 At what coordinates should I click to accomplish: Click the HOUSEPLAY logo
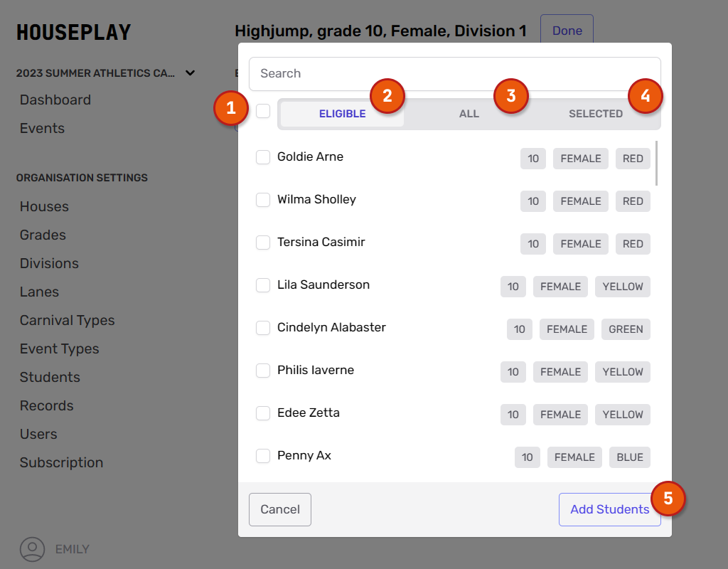click(74, 33)
